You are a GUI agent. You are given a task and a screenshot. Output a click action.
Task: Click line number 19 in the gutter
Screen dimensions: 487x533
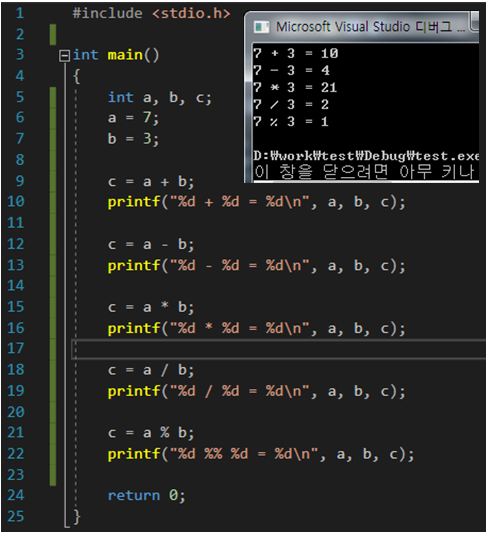16,391
